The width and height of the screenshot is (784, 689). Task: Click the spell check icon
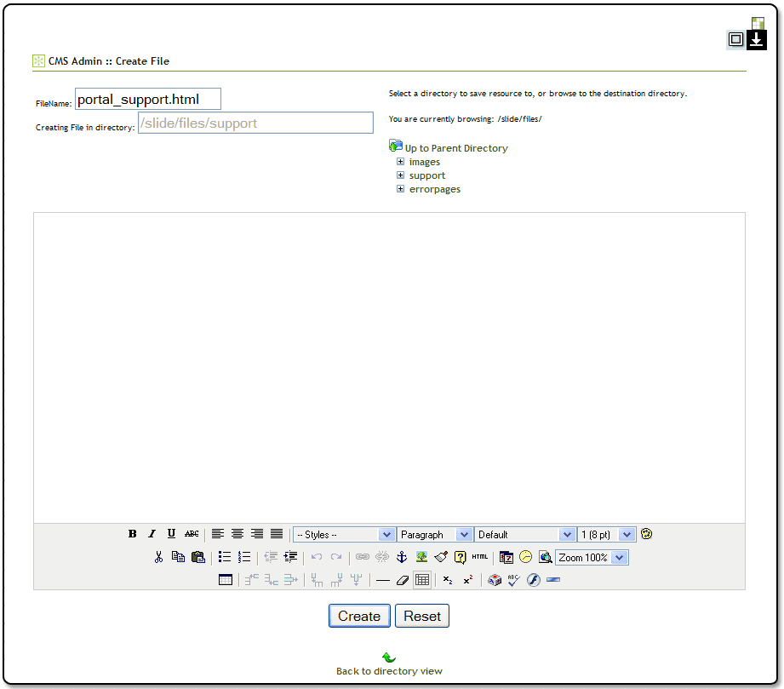pos(513,580)
